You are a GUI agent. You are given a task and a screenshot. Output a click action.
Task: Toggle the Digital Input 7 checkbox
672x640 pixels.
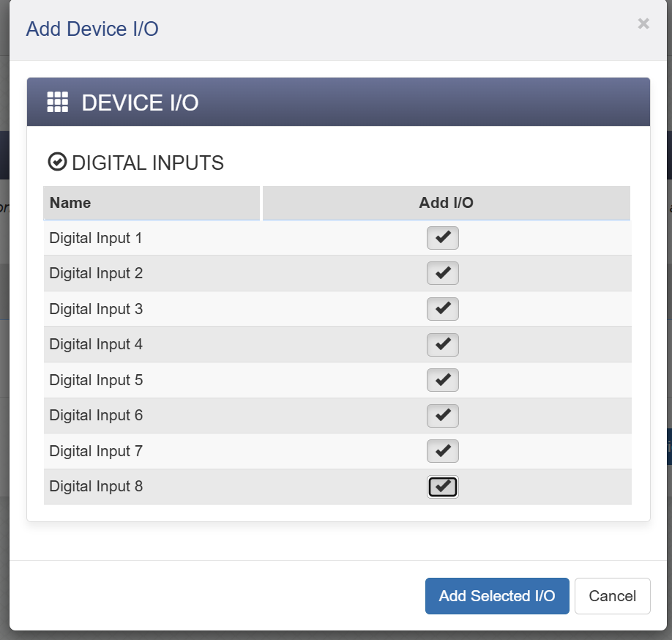[443, 451]
